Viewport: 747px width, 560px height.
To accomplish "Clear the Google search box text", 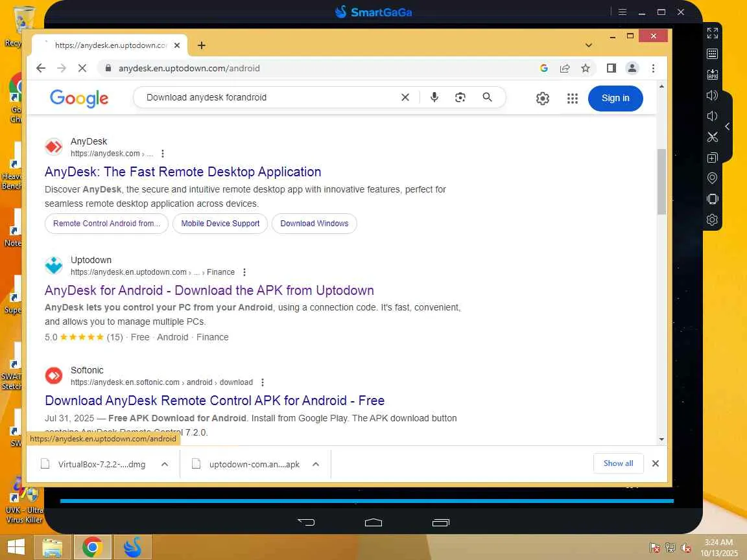I will pyautogui.click(x=405, y=97).
